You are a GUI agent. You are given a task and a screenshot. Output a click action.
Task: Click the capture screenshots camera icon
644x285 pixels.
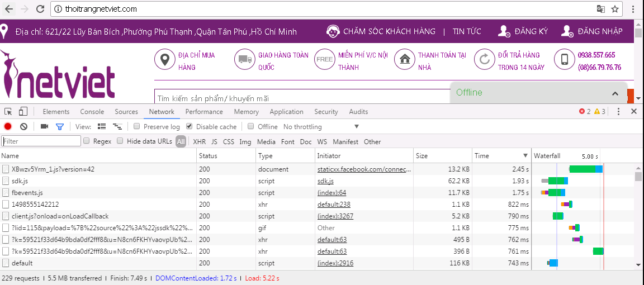[x=44, y=126]
